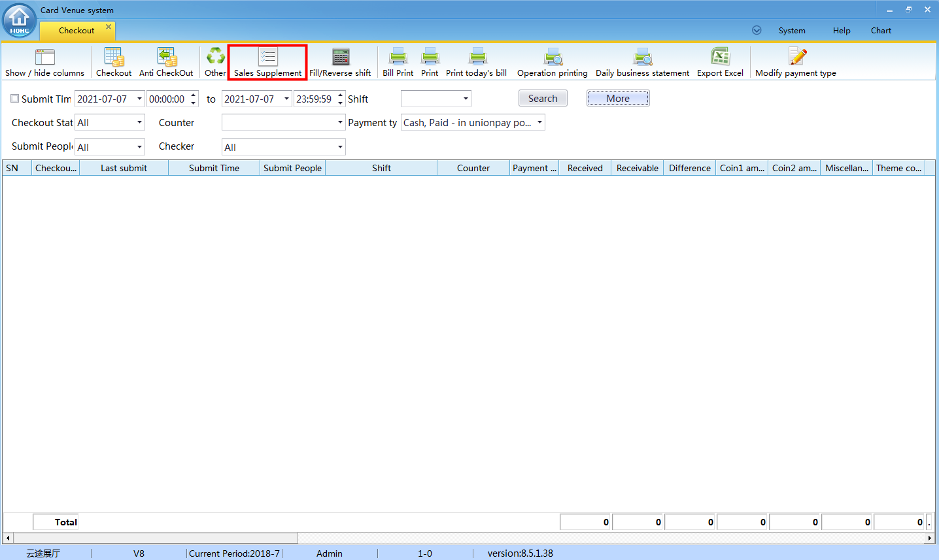Screen dimensions: 939x560
Task: Enable the Submit Time checkbox
Action: coord(14,99)
